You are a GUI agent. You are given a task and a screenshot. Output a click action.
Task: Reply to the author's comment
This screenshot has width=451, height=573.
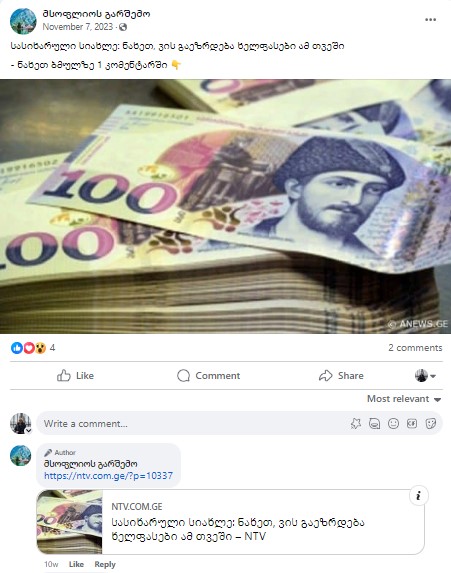point(105,564)
